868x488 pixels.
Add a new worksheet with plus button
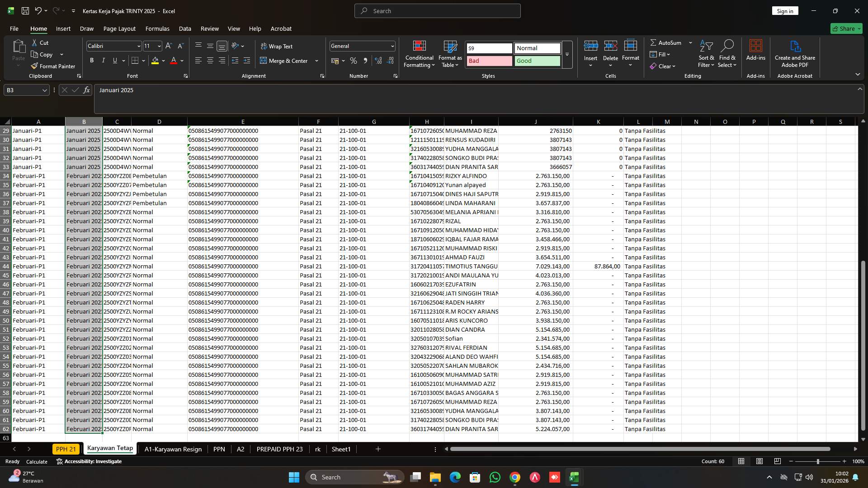coord(377,449)
